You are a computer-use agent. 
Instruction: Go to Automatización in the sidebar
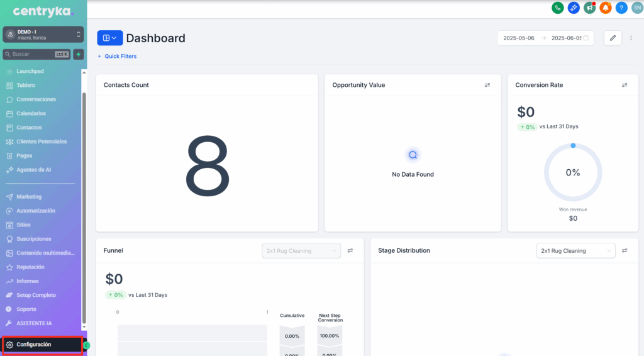tap(36, 211)
